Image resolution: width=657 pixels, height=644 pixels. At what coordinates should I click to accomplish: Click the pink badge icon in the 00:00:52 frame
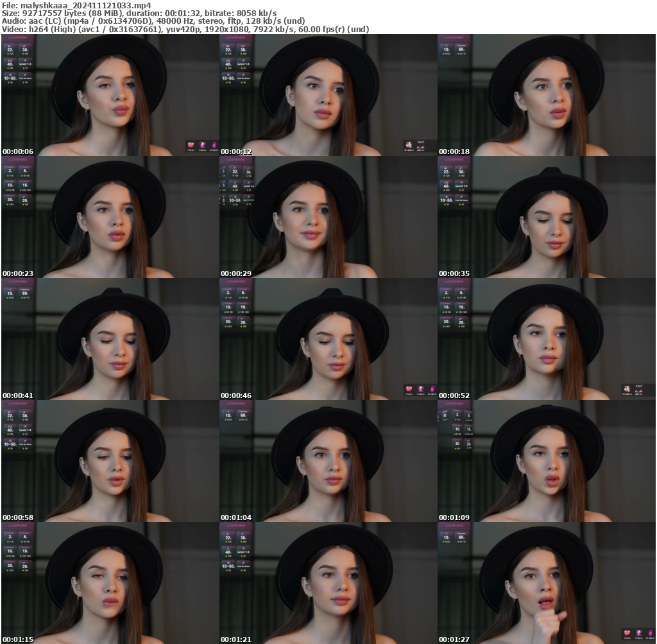[x=627, y=389]
